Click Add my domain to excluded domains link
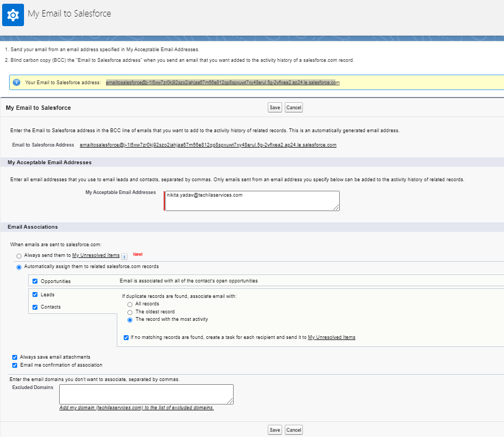The image size is (504, 437). (x=137, y=408)
